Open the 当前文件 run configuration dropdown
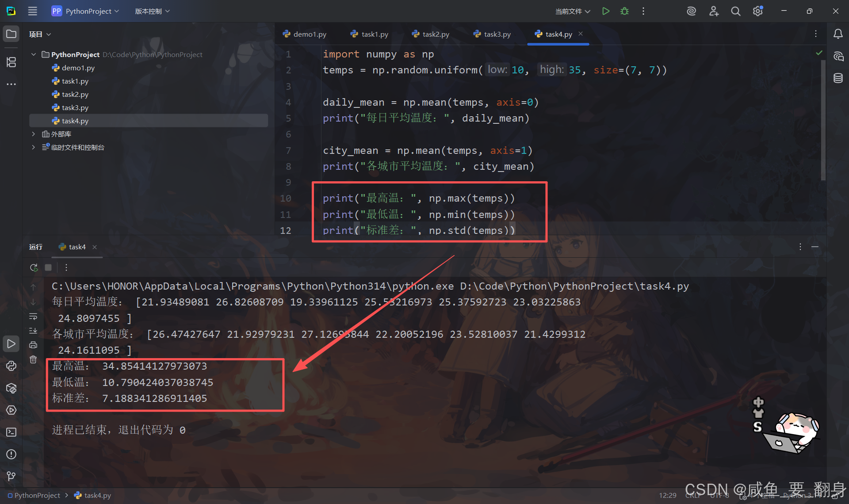Image resolution: width=849 pixels, height=504 pixels. 572,11
